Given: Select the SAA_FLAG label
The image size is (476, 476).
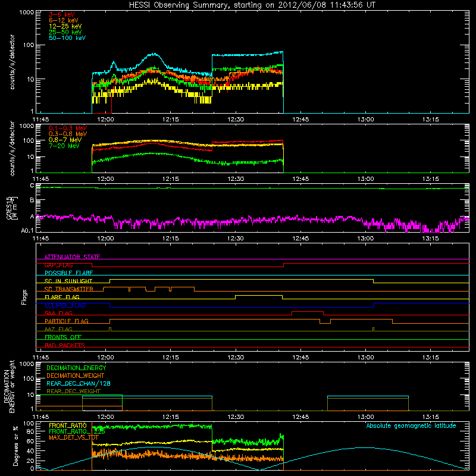Looking at the screenshot, I should click(58, 314).
